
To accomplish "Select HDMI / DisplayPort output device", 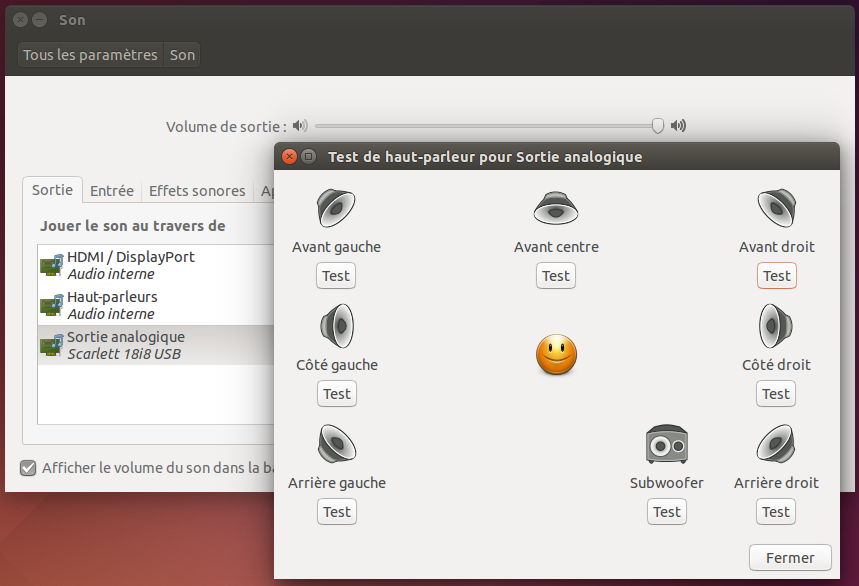I will click(x=156, y=265).
